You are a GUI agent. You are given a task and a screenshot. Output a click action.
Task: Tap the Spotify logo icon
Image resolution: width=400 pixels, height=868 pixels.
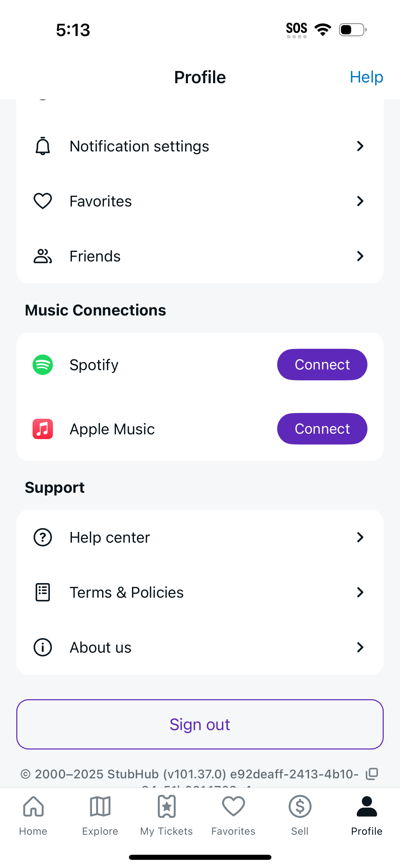(43, 365)
